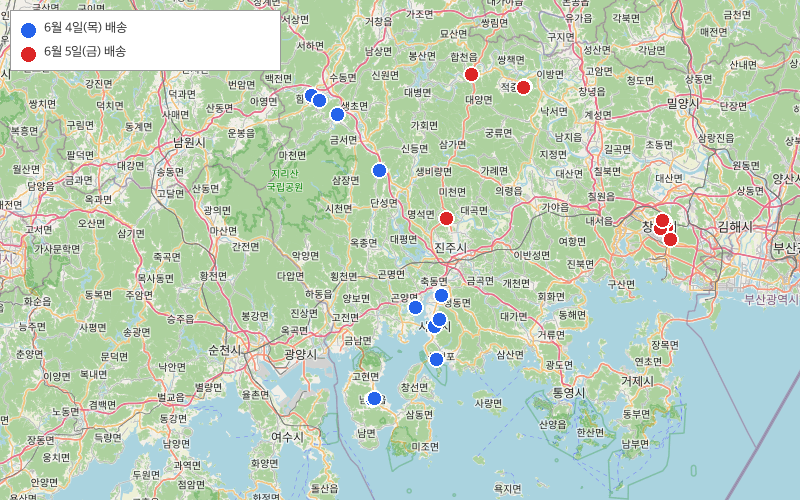Select the 김해시 city label
Viewport: 800px width, 500px height.
(x=735, y=227)
